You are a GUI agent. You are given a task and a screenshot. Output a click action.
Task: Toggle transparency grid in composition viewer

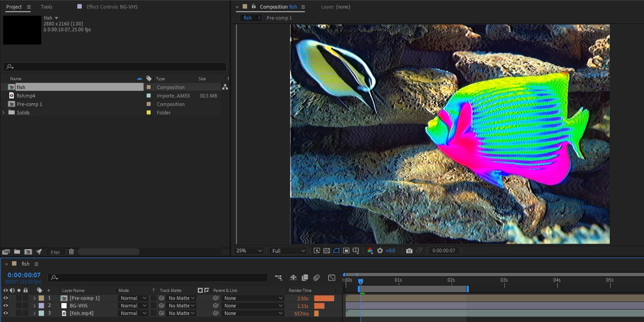coord(327,251)
